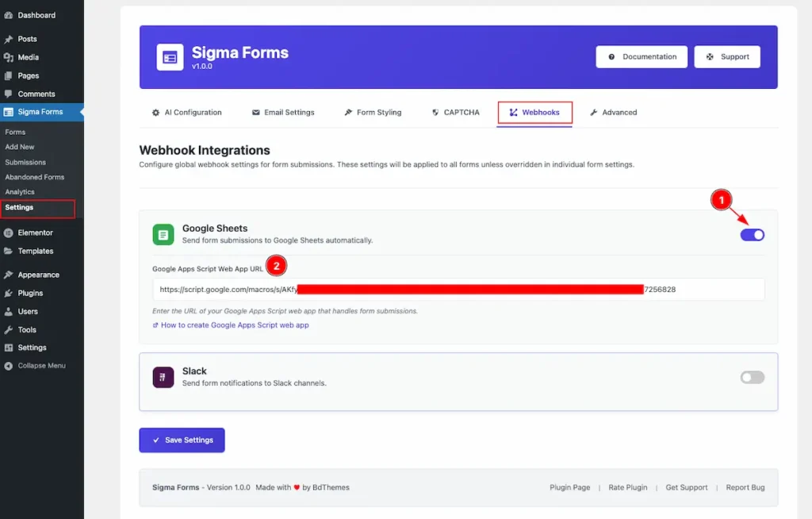Viewport: 812px width, 519px height.
Task: Click the Get Support footer link
Action: point(687,487)
